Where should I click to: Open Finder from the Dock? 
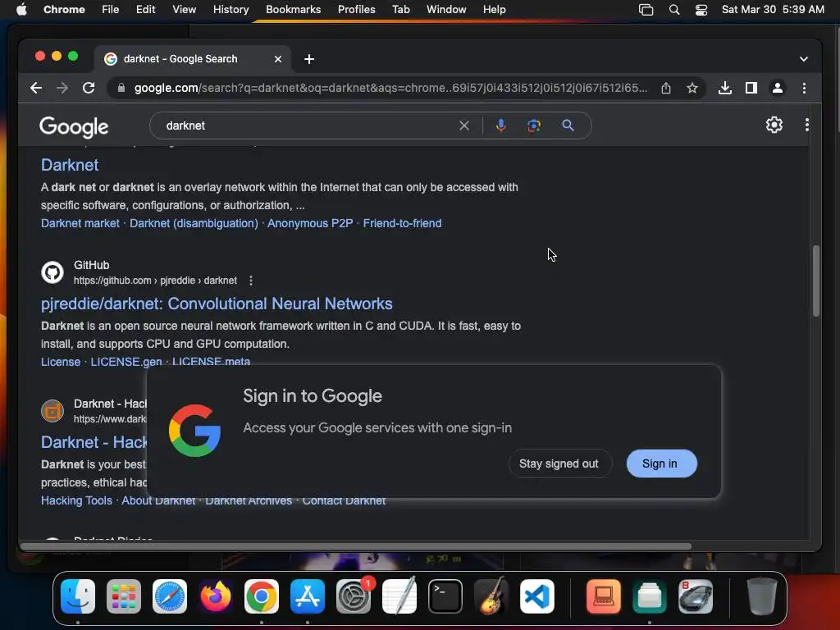pos(78,596)
